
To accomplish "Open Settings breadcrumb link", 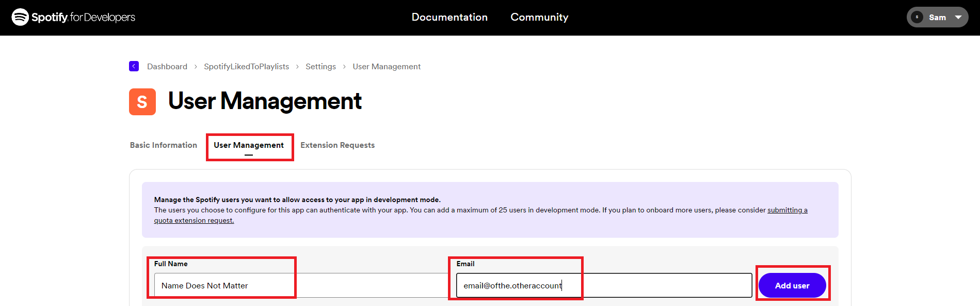I will pos(320,66).
